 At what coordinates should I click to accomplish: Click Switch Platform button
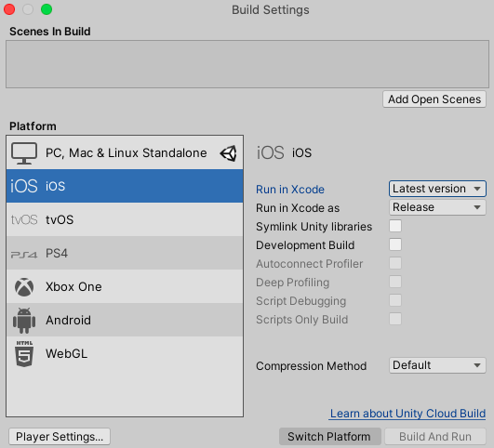point(330,436)
